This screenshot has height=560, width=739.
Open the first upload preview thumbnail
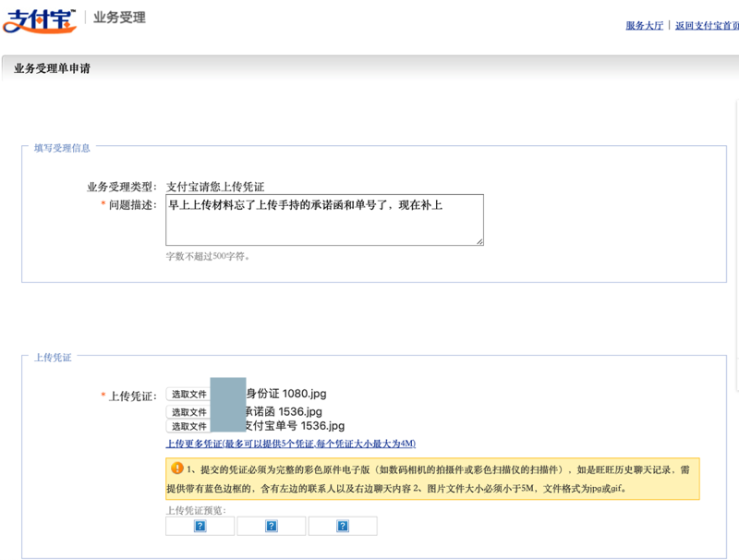pyautogui.click(x=200, y=526)
